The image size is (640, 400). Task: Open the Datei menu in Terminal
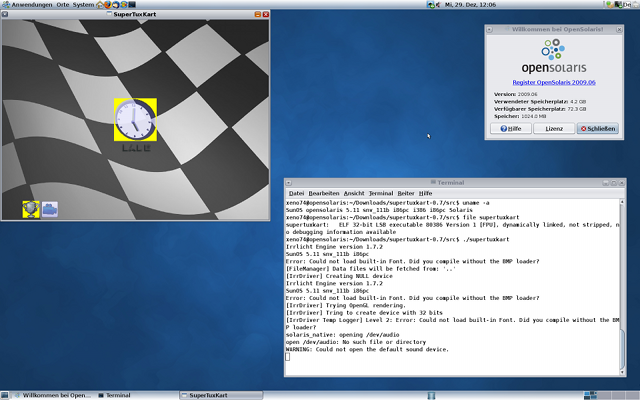pyautogui.click(x=296, y=193)
